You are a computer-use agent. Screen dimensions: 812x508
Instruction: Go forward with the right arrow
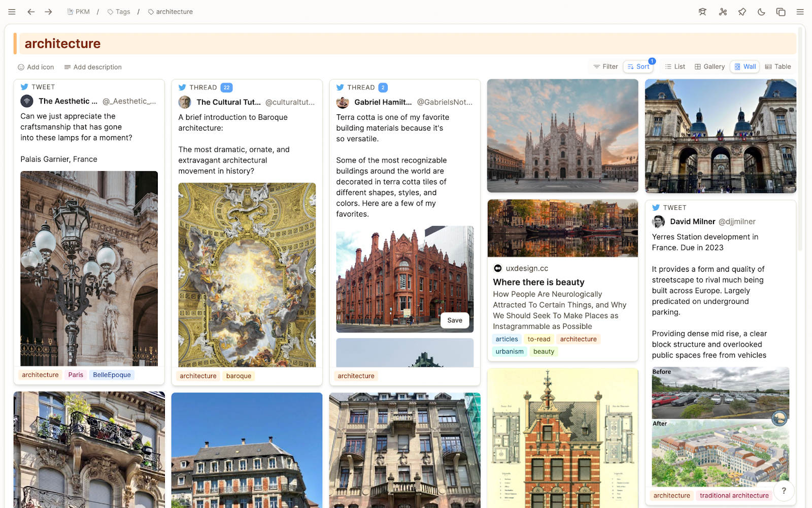(48, 12)
